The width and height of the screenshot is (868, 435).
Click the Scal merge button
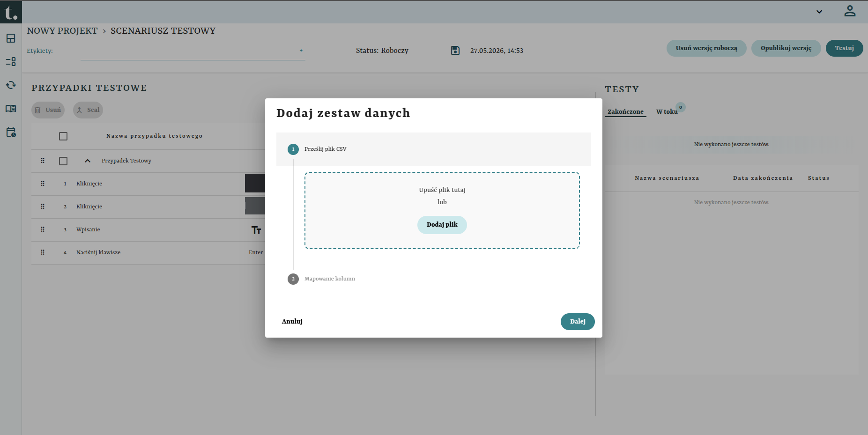point(88,110)
